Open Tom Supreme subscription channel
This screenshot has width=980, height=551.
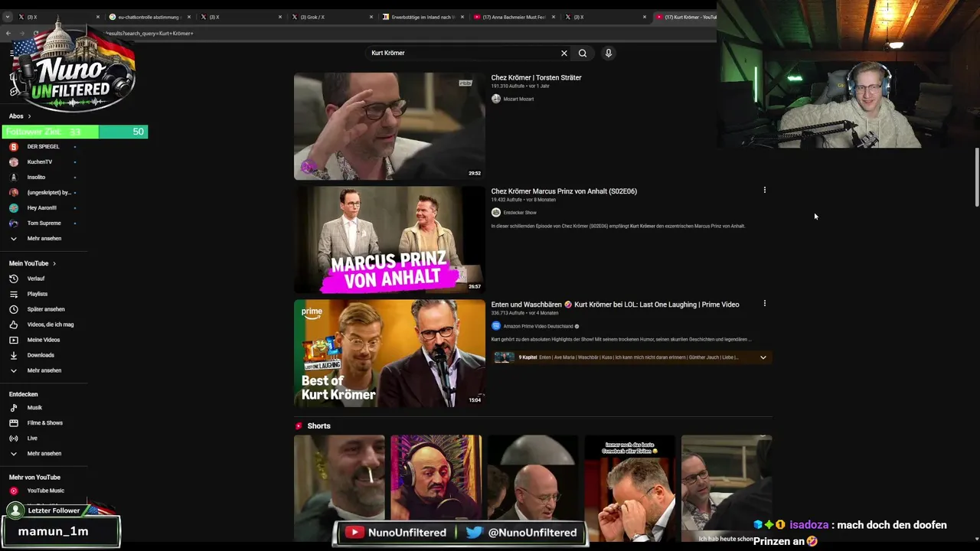42,223
